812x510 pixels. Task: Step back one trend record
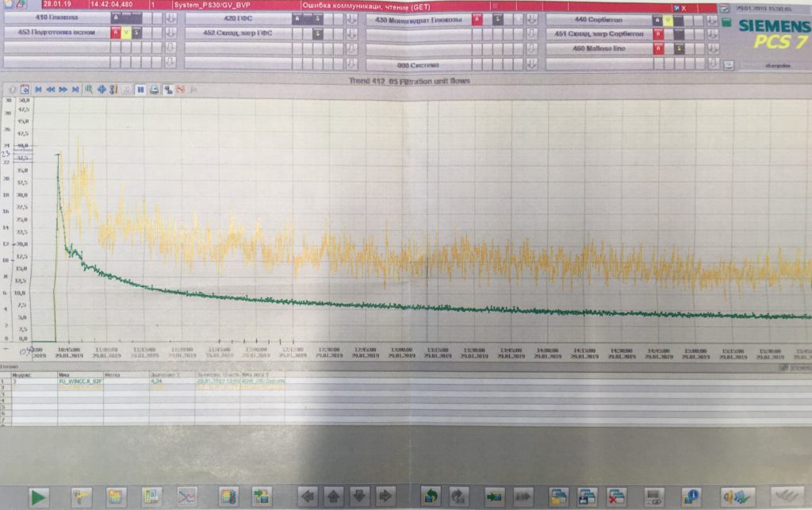[50, 90]
